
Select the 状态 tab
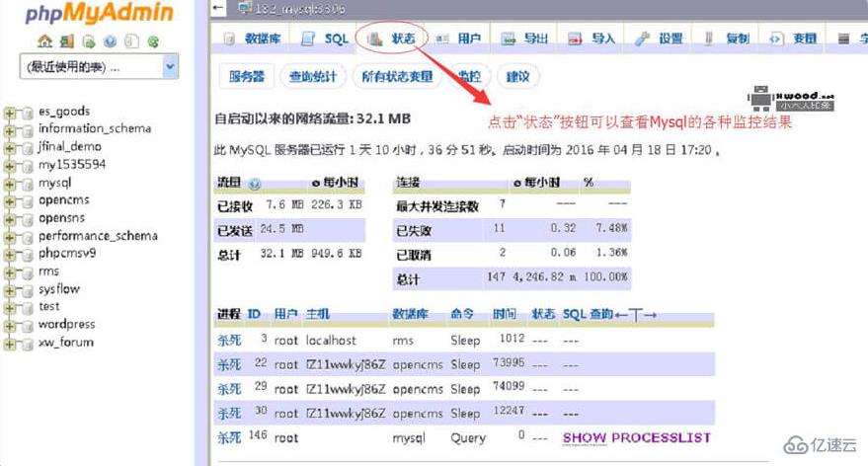point(391,39)
